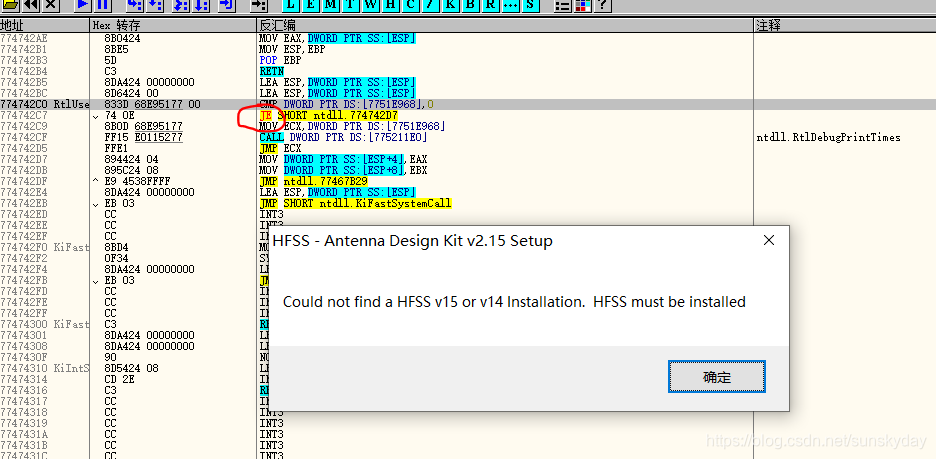This screenshot has height=459, width=936.
Task: Open a file with the folder icon
Action: point(10,5)
